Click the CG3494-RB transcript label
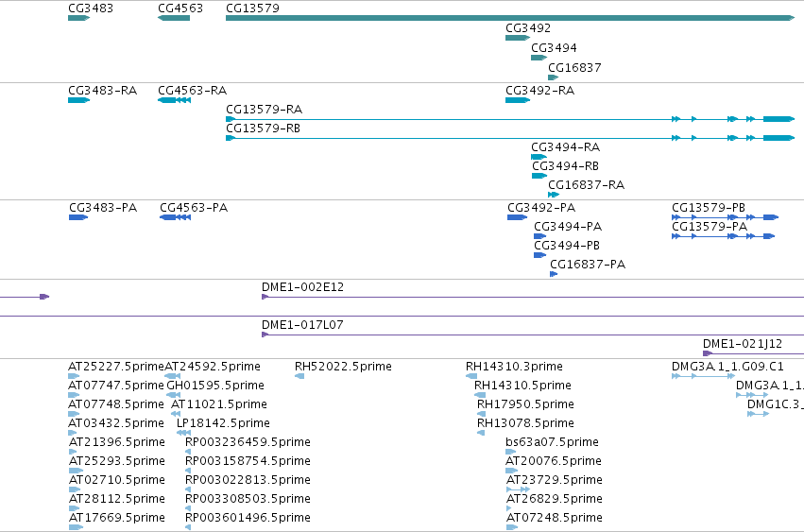This screenshot has height=532, width=804. [x=566, y=166]
